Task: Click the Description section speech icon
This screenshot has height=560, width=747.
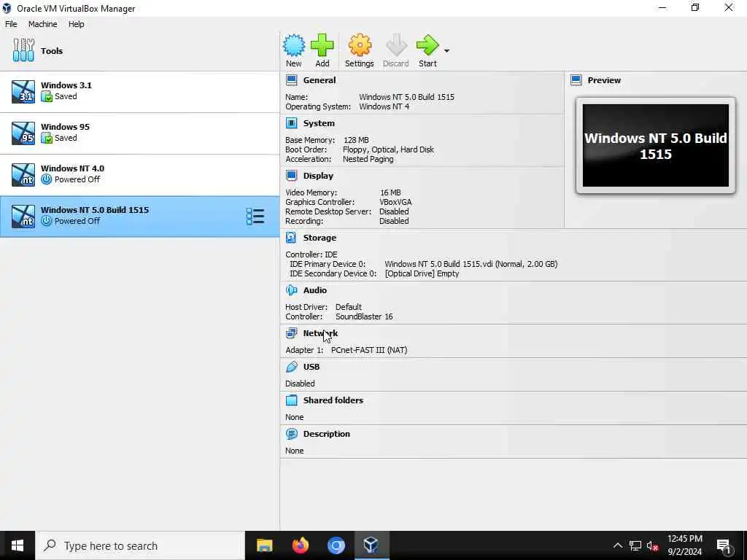Action: [x=292, y=434]
